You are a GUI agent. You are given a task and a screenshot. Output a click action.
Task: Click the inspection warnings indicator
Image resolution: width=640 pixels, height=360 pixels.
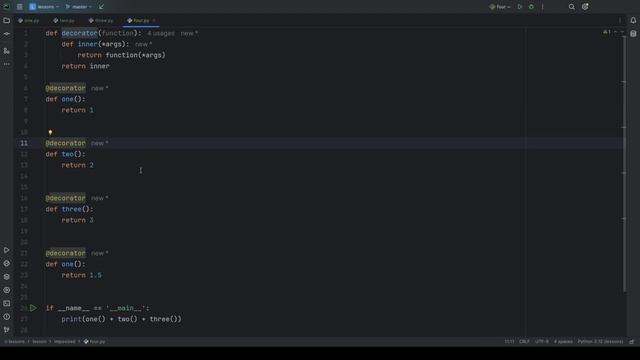(607, 32)
